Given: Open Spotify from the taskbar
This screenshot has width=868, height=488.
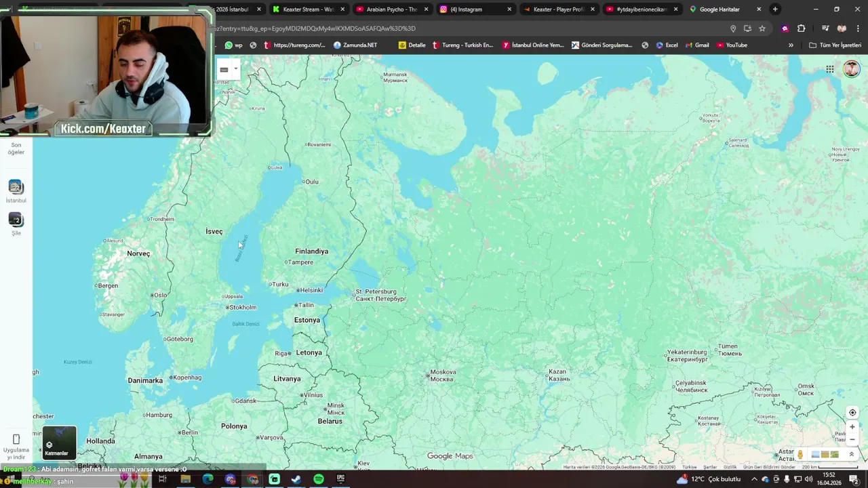Looking at the screenshot, I should click(x=319, y=479).
